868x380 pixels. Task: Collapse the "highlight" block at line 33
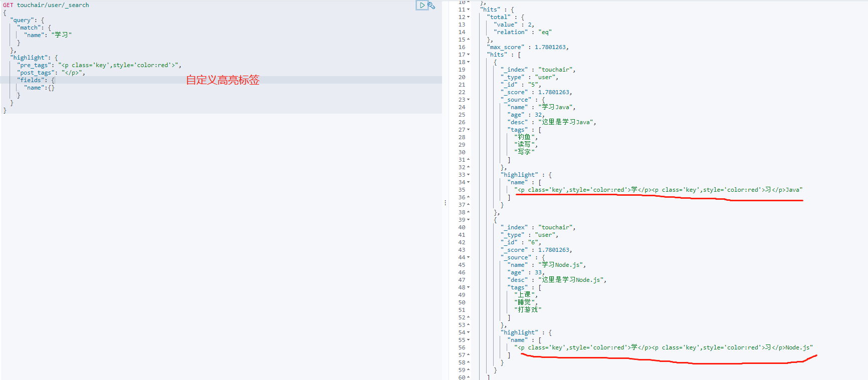469,175
